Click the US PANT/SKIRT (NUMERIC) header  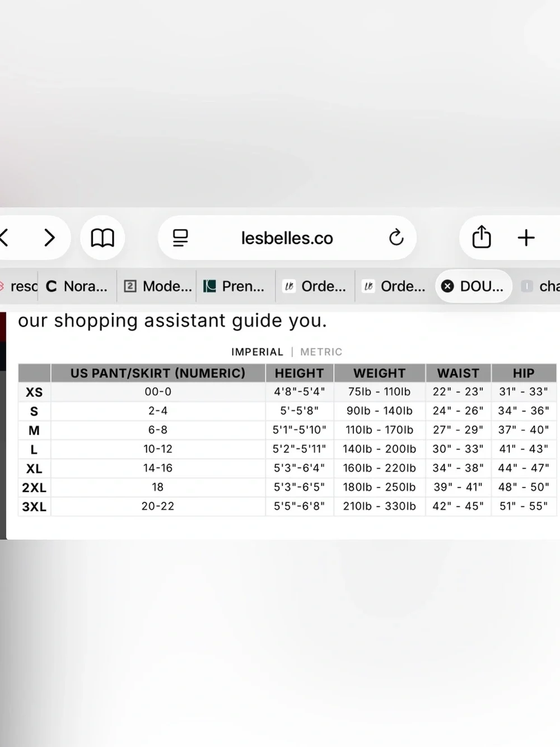158,373
